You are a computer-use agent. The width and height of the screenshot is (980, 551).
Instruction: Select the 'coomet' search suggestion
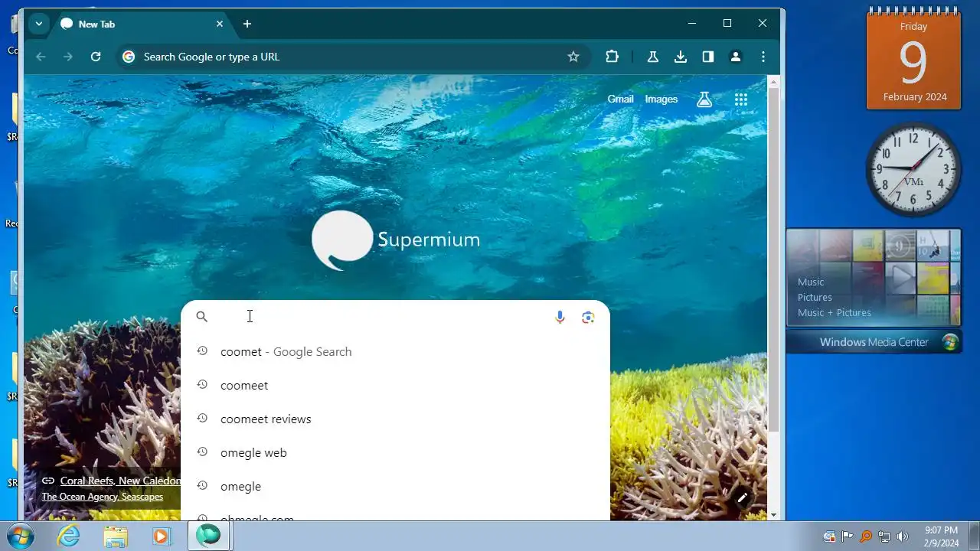tap(395, 352)
